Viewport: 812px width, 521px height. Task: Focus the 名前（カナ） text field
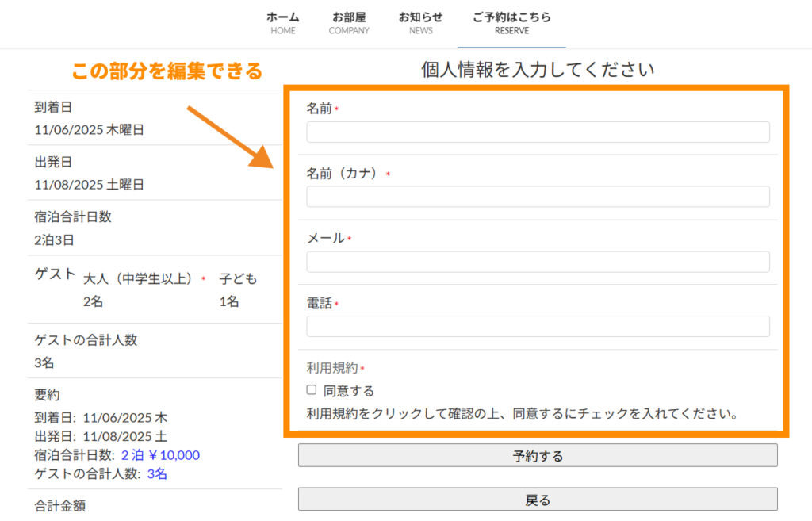538,197
